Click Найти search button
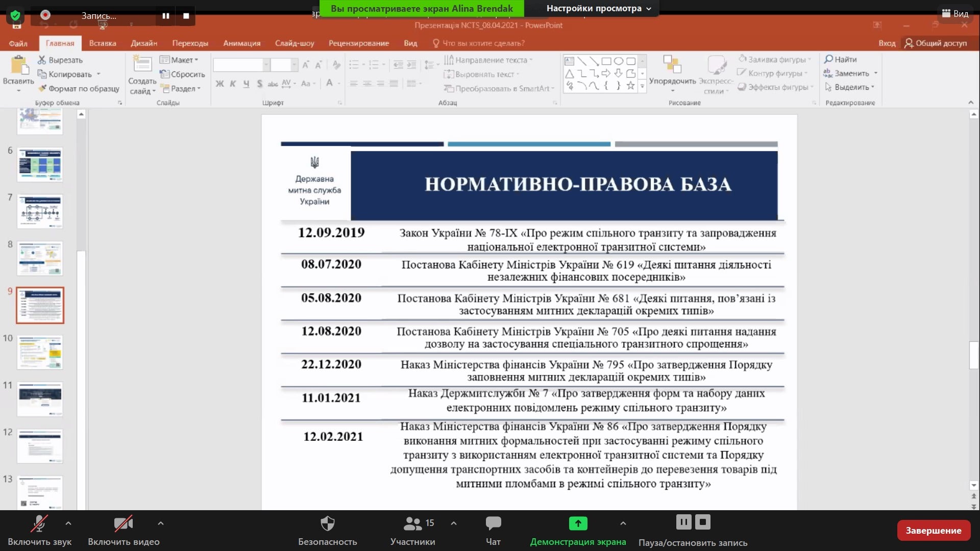 click(841, 59)
